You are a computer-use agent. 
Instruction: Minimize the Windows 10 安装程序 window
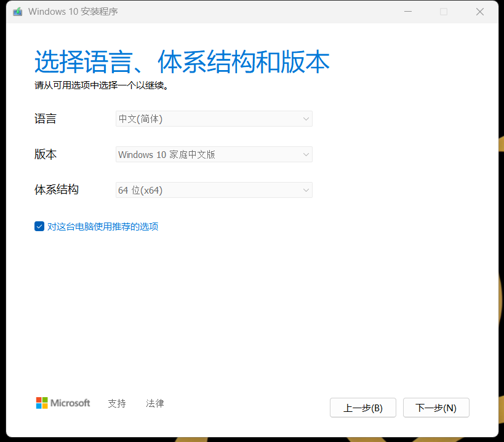coord(408,12)
